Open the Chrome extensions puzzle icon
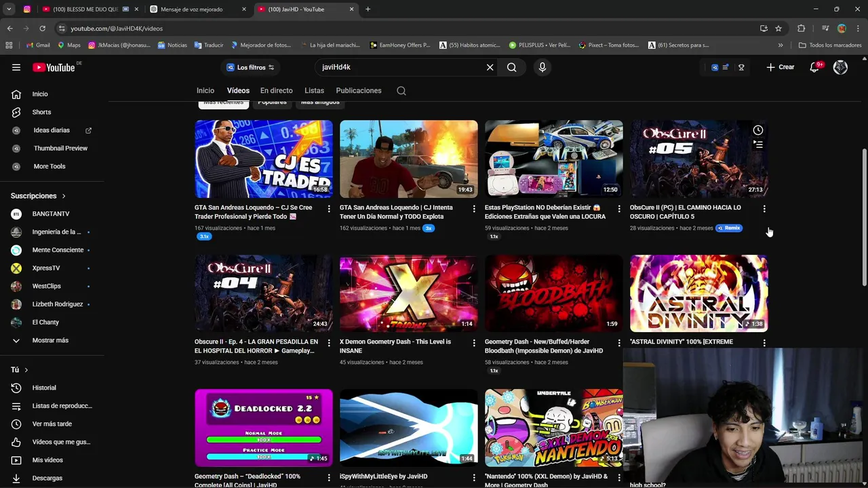The height and width of the screenshot is (488, 868). (802, 28)
